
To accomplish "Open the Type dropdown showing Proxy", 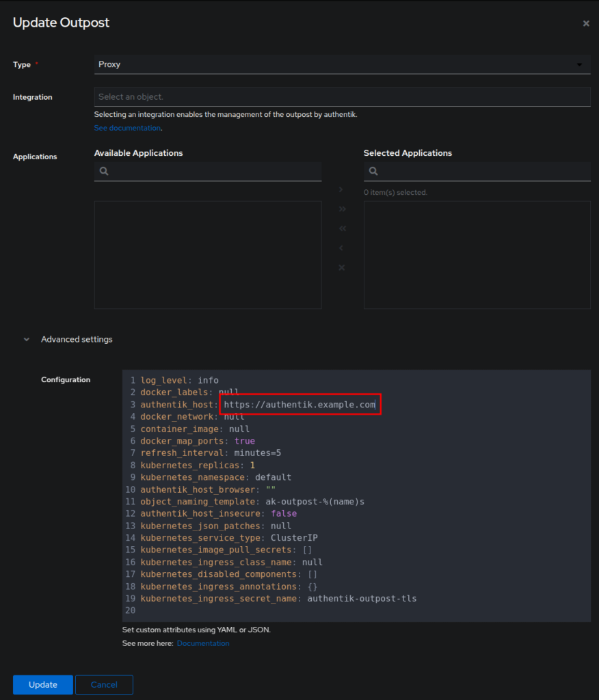I will tap(342, 64).
